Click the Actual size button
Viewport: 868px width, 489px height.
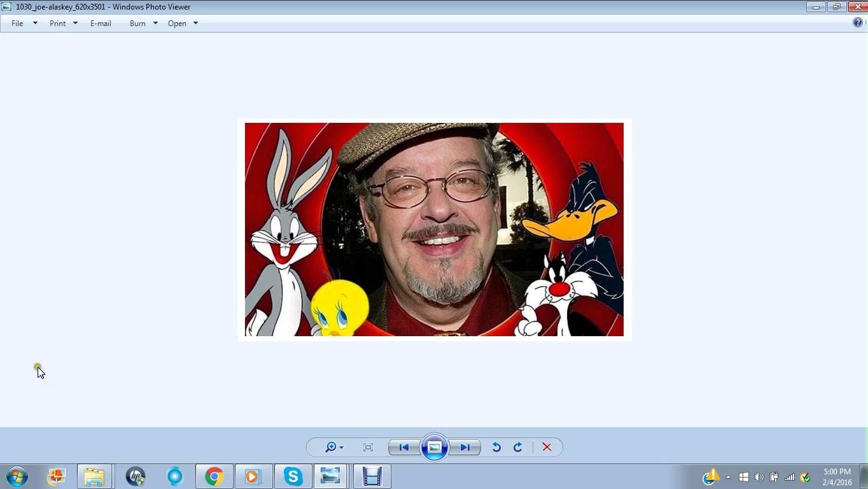[x=368, y=447]
